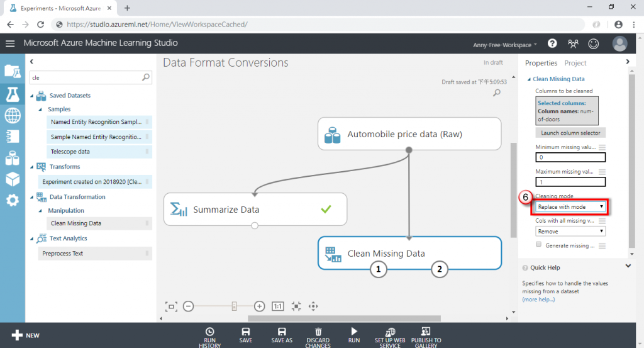The height and width of the screenshot is (348, 644).
Task: Collapse the Transforms tree node
Action: coord(32,167)
